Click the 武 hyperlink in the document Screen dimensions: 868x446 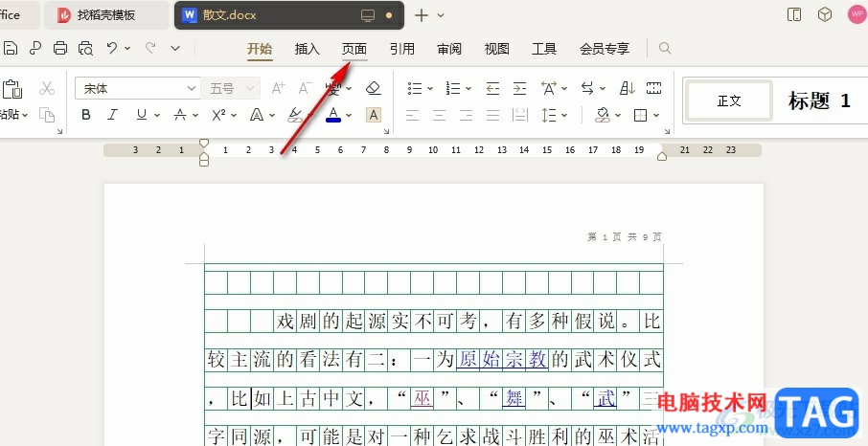(x=605, y=398)
